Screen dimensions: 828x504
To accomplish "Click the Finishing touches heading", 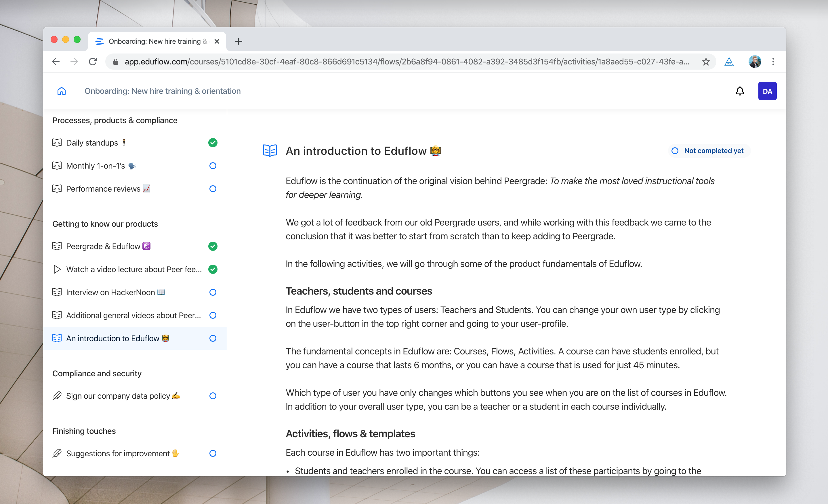I will tap(84, 431).
